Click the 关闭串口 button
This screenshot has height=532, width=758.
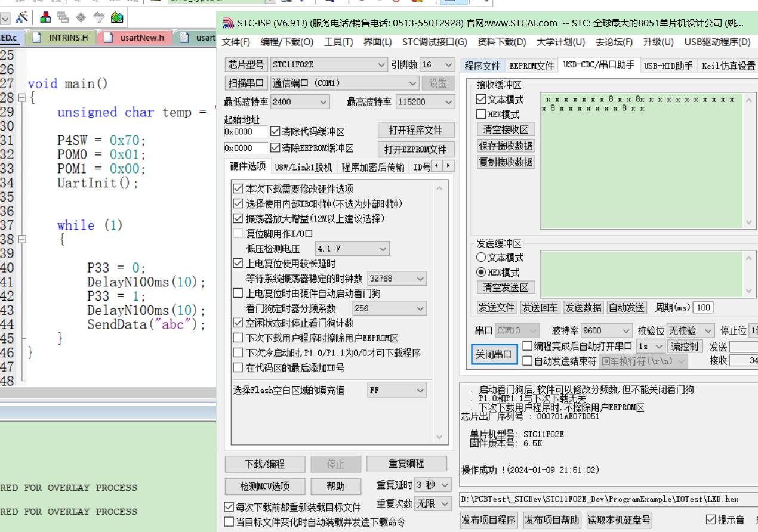pyautogui.click(x=495, y=355)
